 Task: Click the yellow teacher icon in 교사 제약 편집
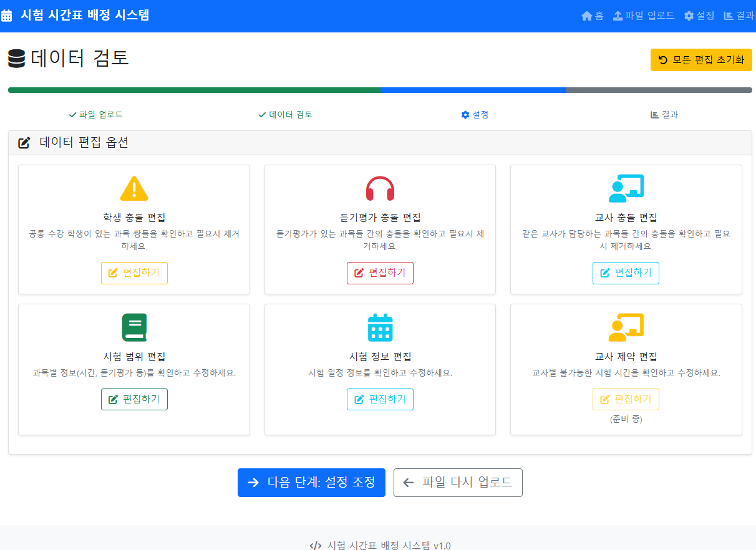(626, 327)
